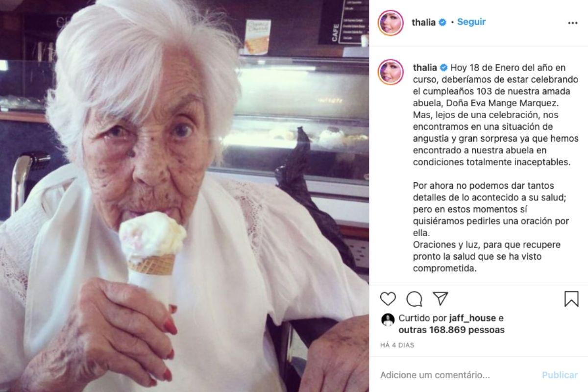Screen dimensions: 588x392
Task: View outras 168.869 pessoas likes list
Action: pyautogui.click(x=451, y=330)
